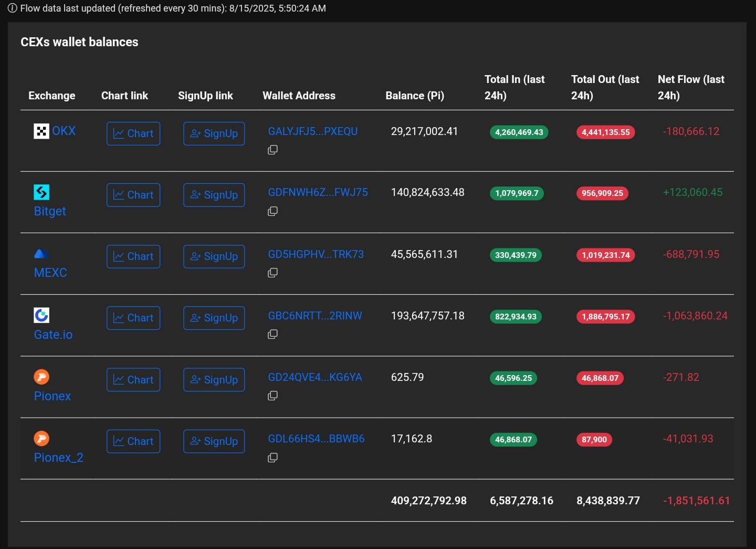Copy the Pionex_2 wallet address GDL66HS4...BBWB6
756x549 pixels.
click(x=272, y=458)
